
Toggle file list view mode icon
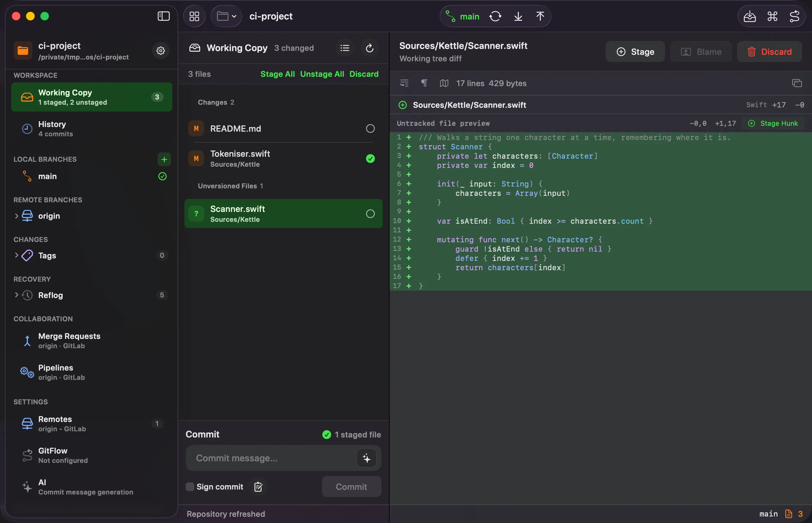(345, 48)
